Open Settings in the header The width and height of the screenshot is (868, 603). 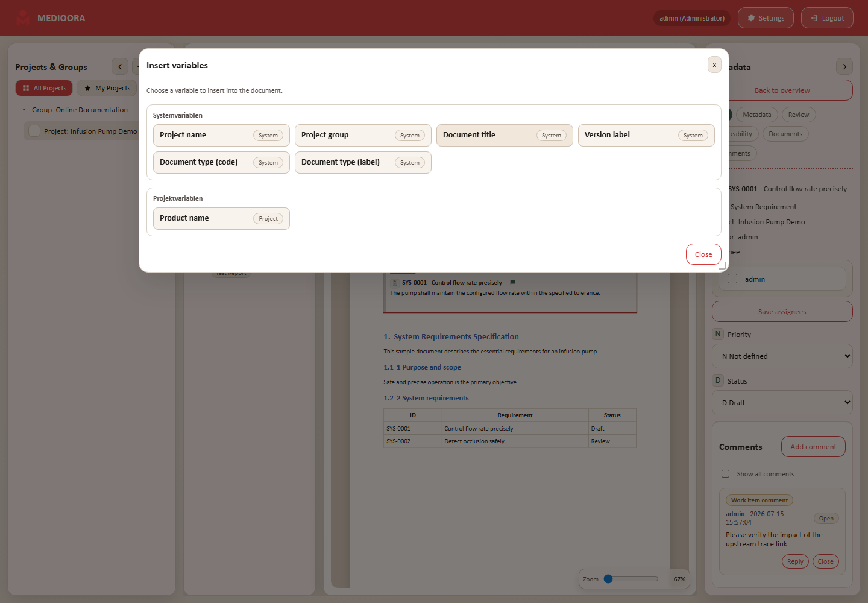click(x=766, y=18)
